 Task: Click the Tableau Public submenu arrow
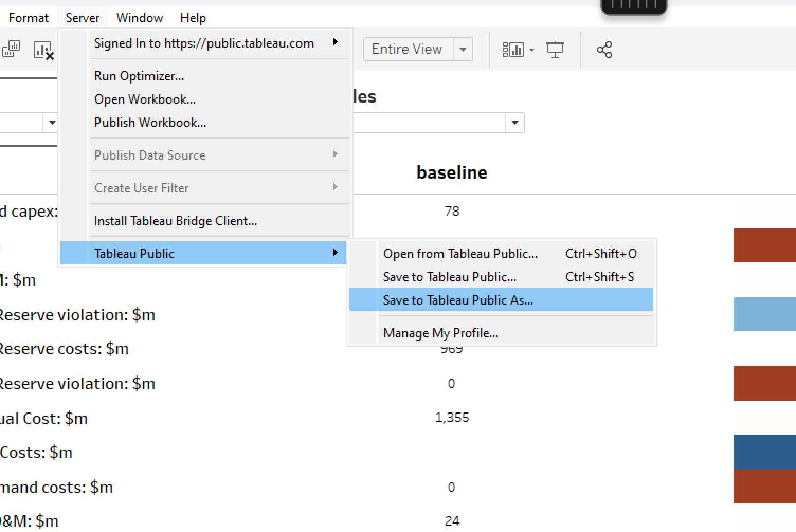coord(335,252)
